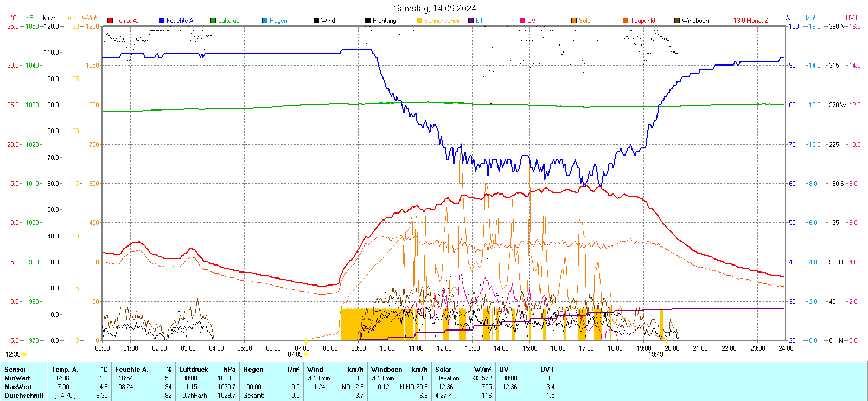Click the sunset time 19:49 marker
868x401 pixels.
[656, 354]
